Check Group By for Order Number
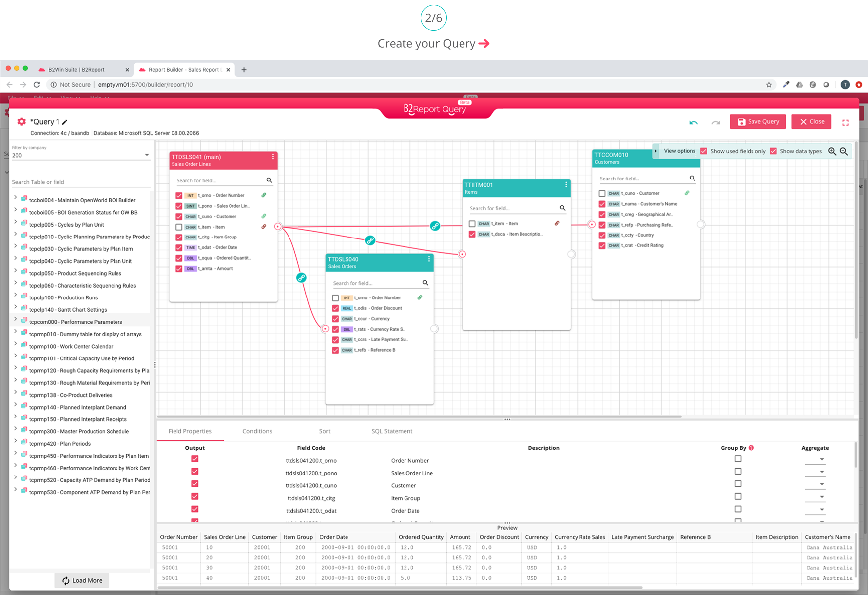The width and height of the screenshot is (868, 595). (738, 459)
